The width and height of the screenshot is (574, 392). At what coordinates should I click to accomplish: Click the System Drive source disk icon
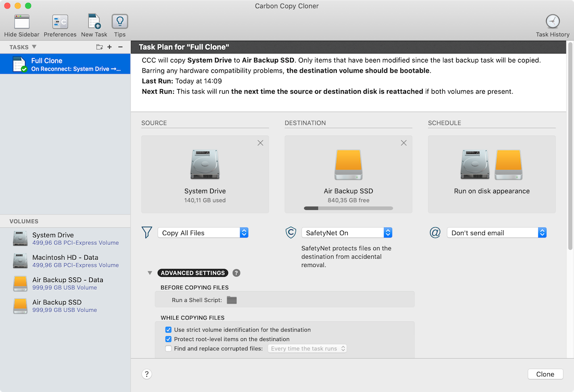[x=205, y=164]
